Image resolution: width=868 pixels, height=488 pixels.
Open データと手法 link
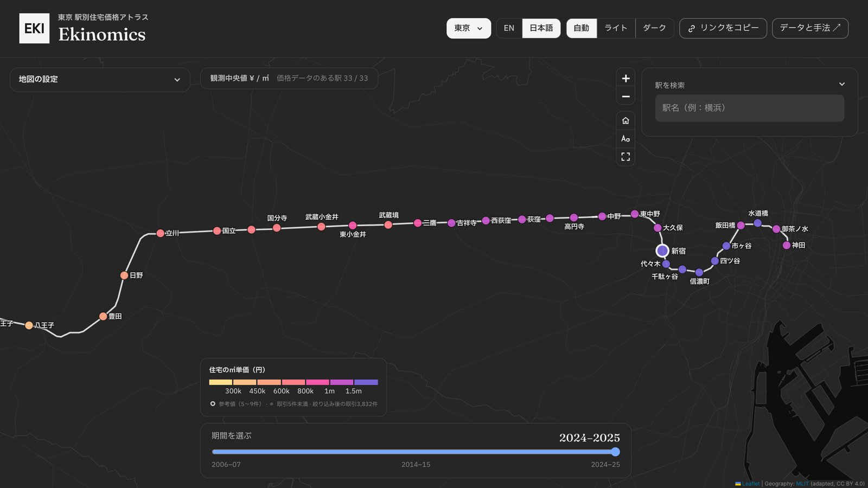(x=810, y=28)
